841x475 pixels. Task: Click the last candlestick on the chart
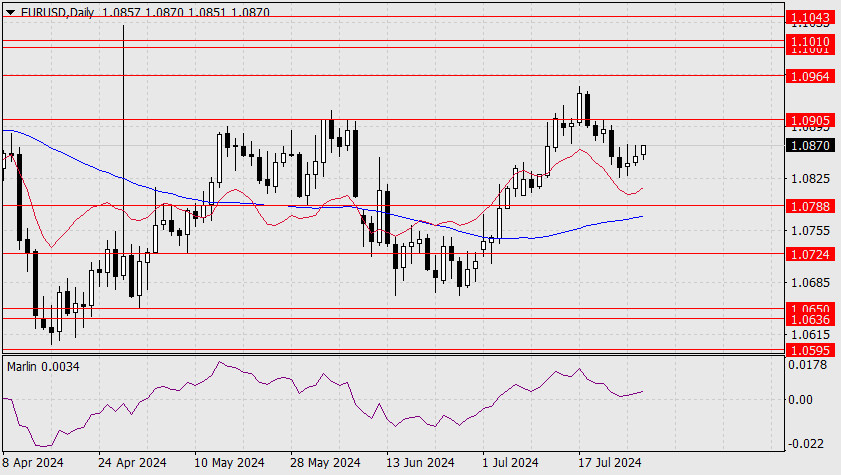pyautogui.click(x=644, y=151)
